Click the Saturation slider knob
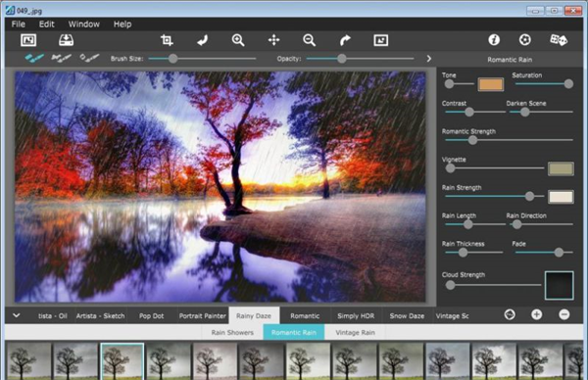 pyautogui.click(x=568, y=84)
